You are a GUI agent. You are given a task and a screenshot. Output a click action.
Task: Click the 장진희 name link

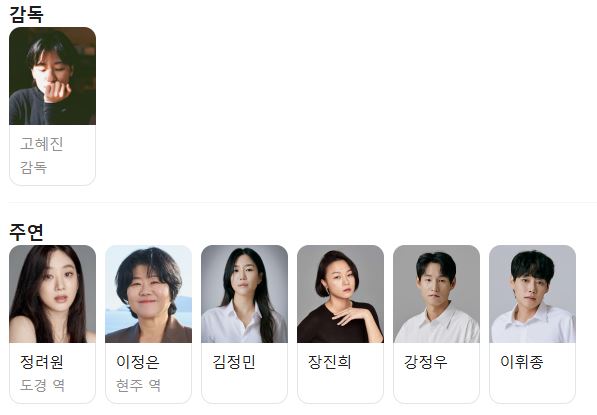coord(330,362)
